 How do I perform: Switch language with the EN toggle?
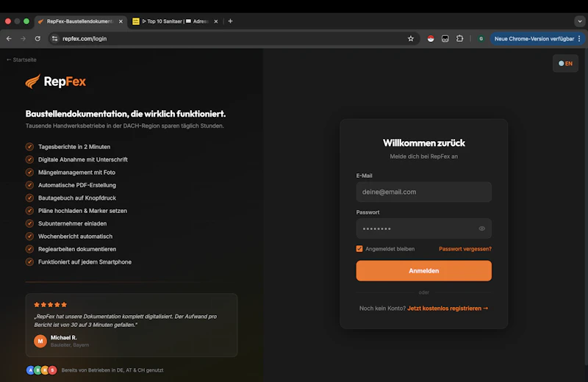click(565, 63)
